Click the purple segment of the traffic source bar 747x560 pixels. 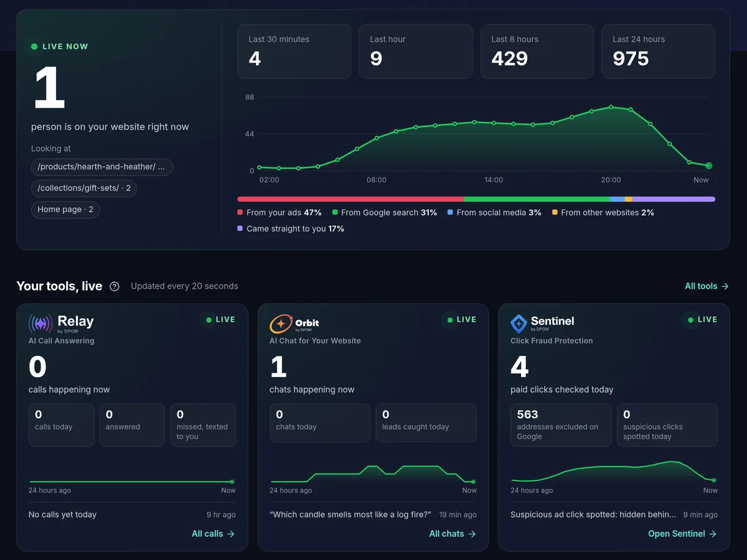click(674, 199)
